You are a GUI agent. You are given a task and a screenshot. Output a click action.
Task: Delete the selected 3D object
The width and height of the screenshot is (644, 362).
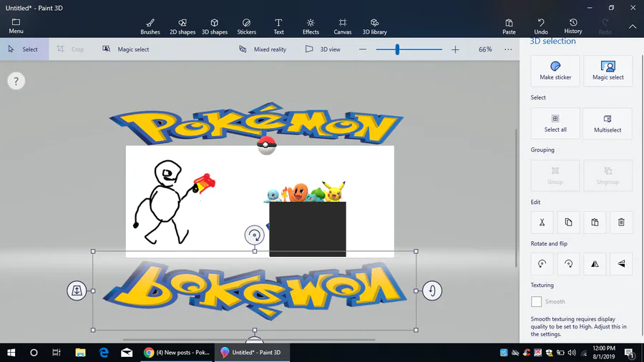point(621,222)
